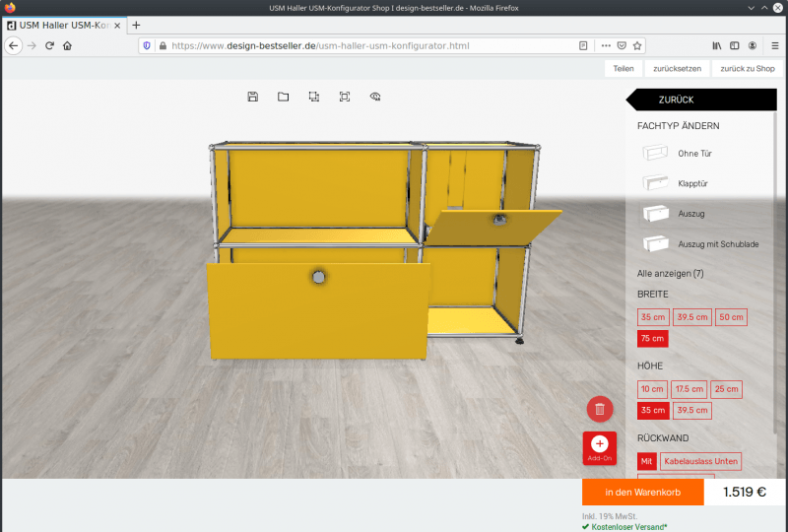The height and width of the screenshot is (532, 788).
Task: Set width to 39.5 cm
Action: click(x=692, y=317)
